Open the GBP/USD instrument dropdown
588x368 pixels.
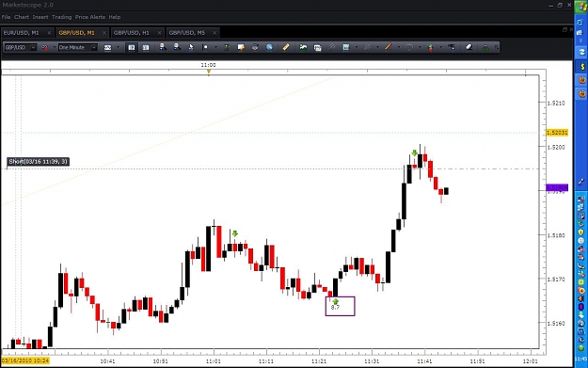[21, 48]
